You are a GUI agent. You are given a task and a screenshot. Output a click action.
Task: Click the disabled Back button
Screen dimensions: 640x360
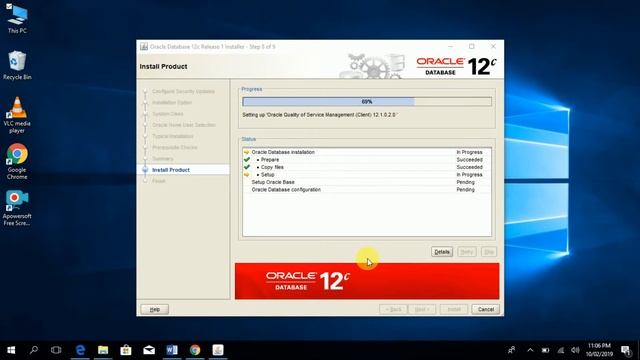click(x=393, y=309)
